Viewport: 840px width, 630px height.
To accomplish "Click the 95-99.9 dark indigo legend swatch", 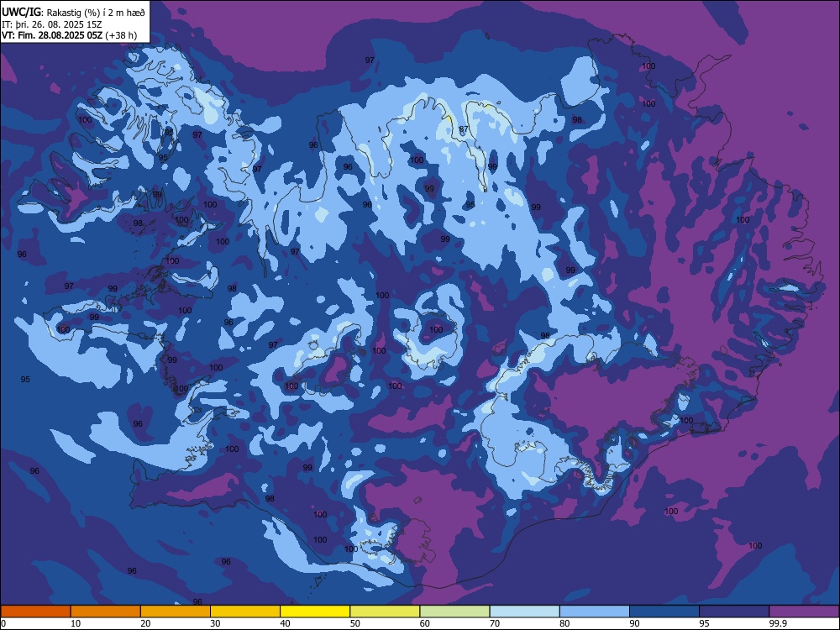I will (x=734, y=612).
